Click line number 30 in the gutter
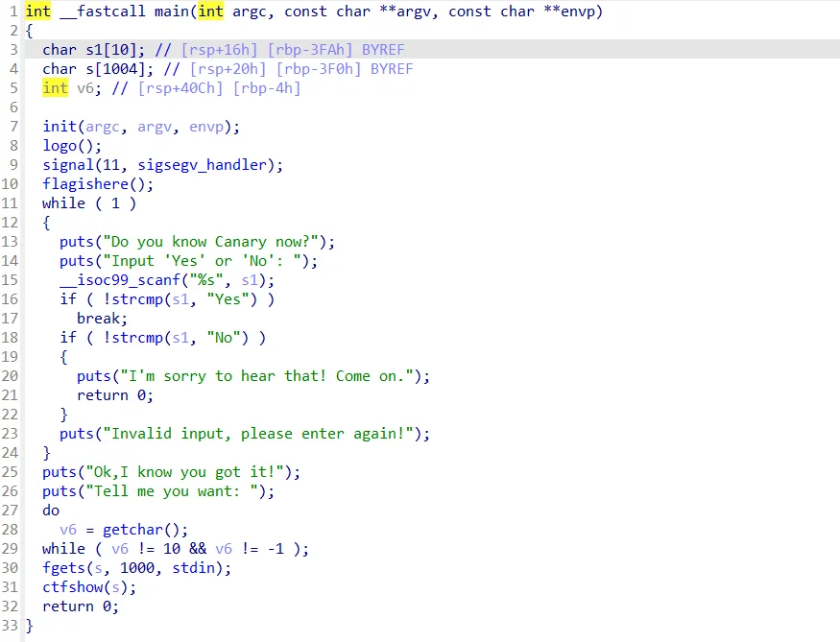Screen dimensions: 840x642 tap(11, 568)
